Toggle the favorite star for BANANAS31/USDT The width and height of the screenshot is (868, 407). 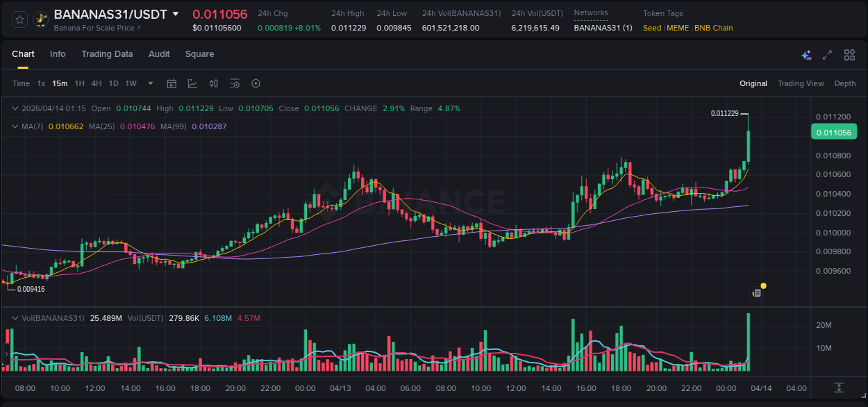[x=18, y=19]
